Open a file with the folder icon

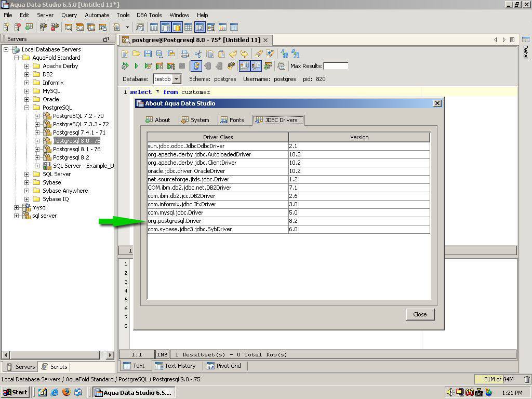pos(137,54)
